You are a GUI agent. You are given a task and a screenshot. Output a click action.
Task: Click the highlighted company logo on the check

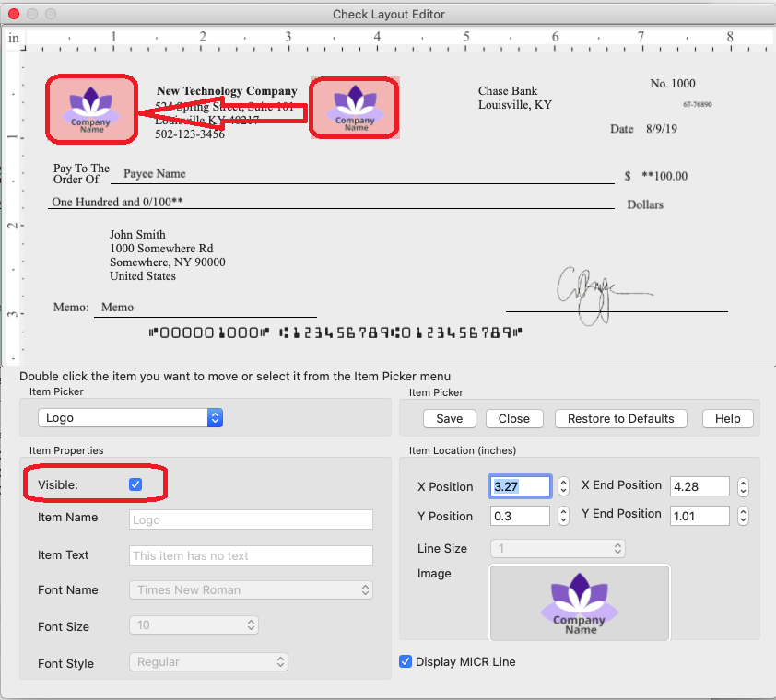point(91,110)
